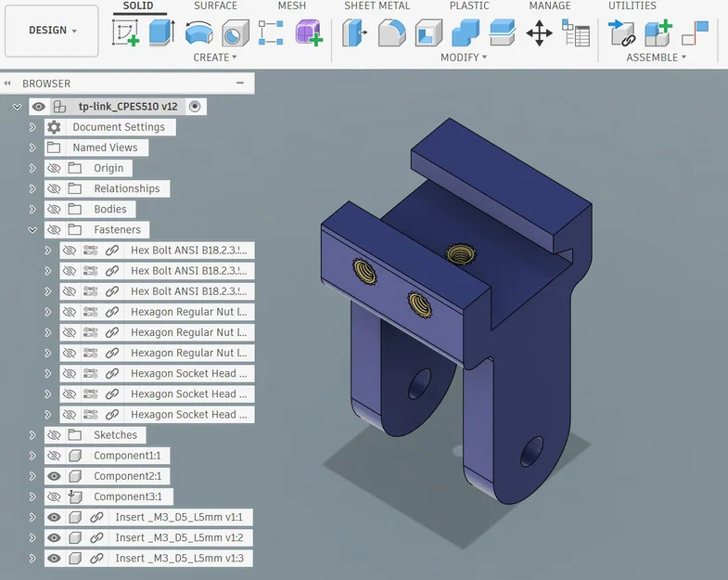Viewport: 728px width, 580px height.
Task: Select Insert Component link icon
Action: pyautogui.click(x=621, y=32)
